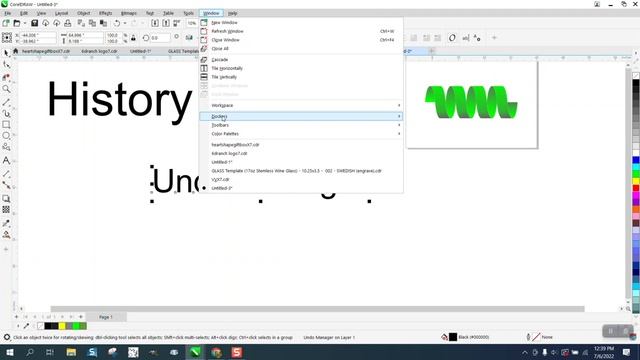640x360 pixels.
Task: Switch to the Untitled-1 document tab
Action: point(140,51)
